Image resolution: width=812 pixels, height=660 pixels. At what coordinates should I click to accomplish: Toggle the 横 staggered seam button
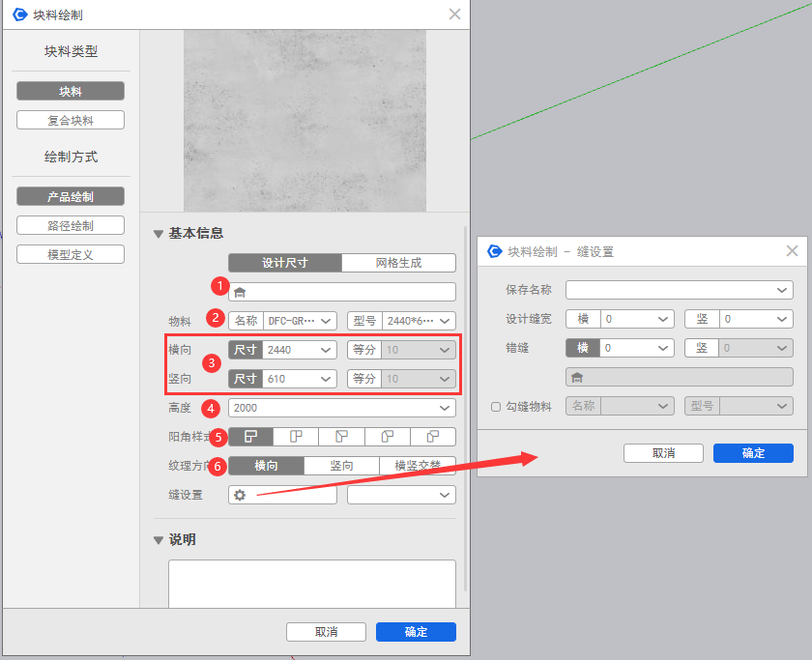583,348
